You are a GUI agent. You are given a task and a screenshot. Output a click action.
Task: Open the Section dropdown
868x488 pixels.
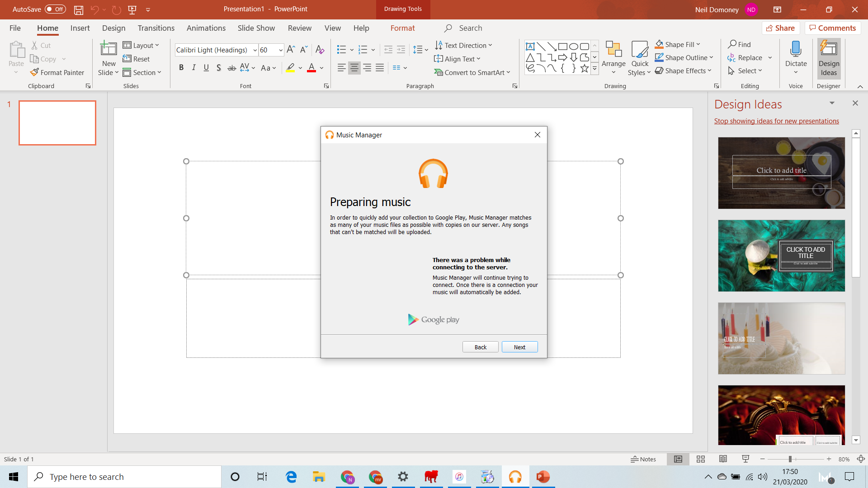(142, 72)
